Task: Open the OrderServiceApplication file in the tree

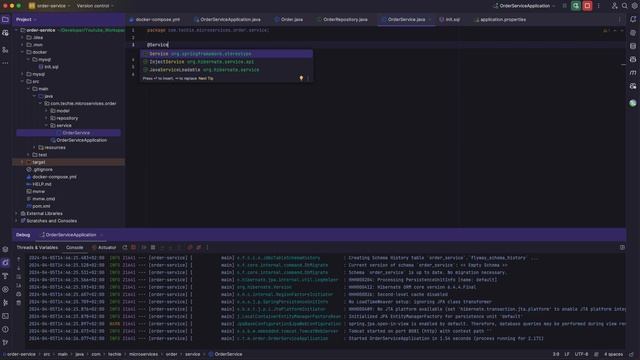Action: pos(78,140)
